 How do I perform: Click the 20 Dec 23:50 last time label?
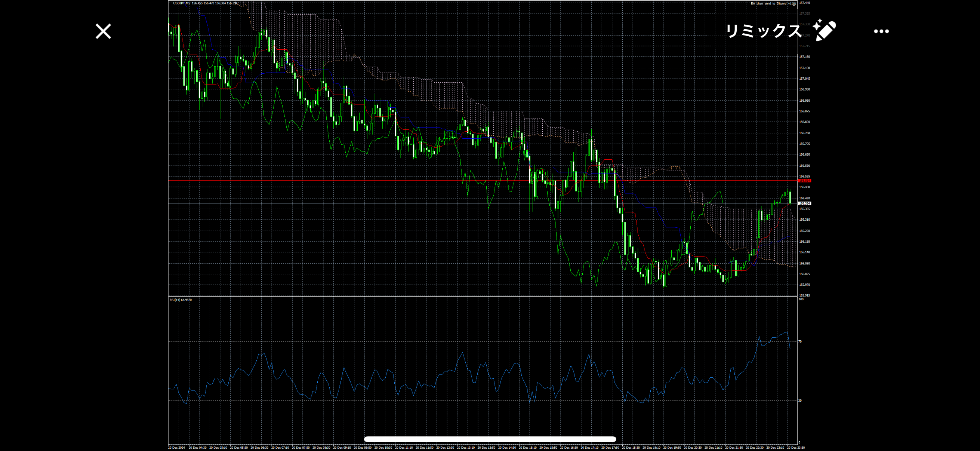pyautogui.click(x=796, y=448)
